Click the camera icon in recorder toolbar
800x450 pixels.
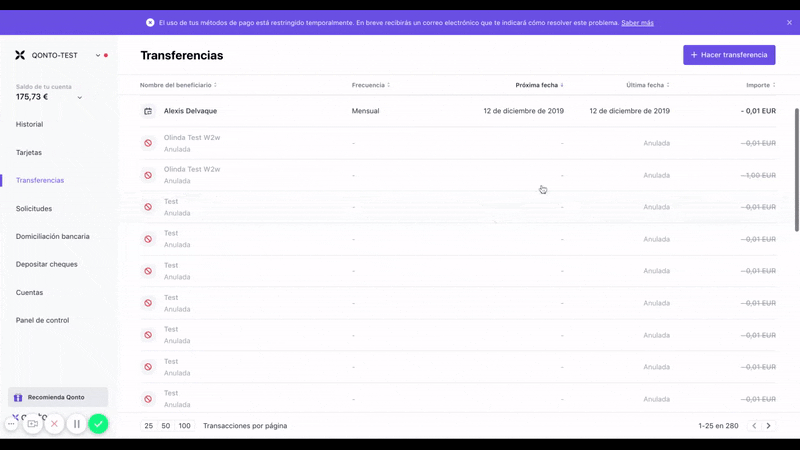pyautogui.click(x=33, y=423)
